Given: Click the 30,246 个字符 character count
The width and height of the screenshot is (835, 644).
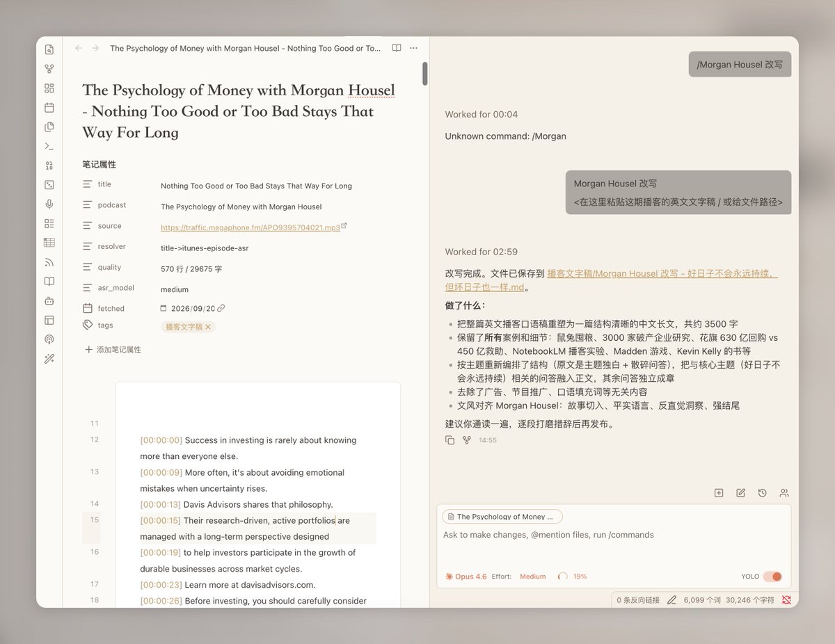Looking at the screenshot, I should [x=750, y=599].
